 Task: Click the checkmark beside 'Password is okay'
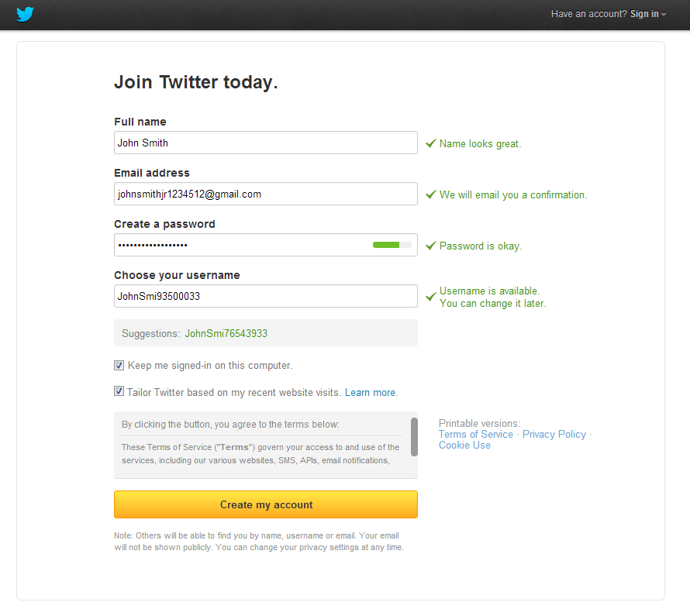[431, 246]
